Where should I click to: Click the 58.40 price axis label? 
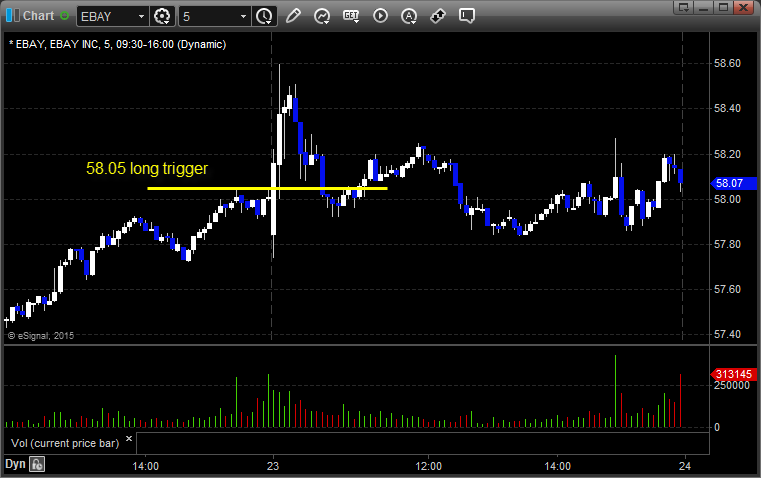click(727, 108)
